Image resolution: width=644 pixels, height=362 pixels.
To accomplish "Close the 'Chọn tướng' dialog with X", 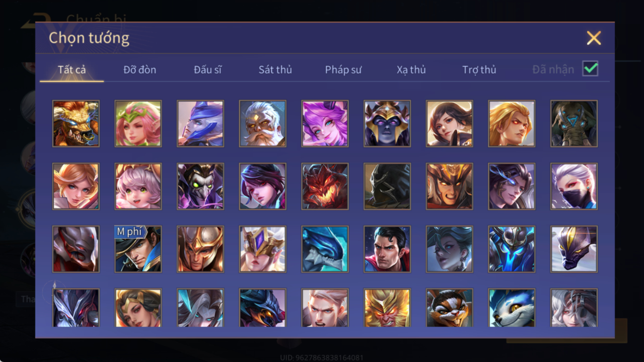I will 593,38.
